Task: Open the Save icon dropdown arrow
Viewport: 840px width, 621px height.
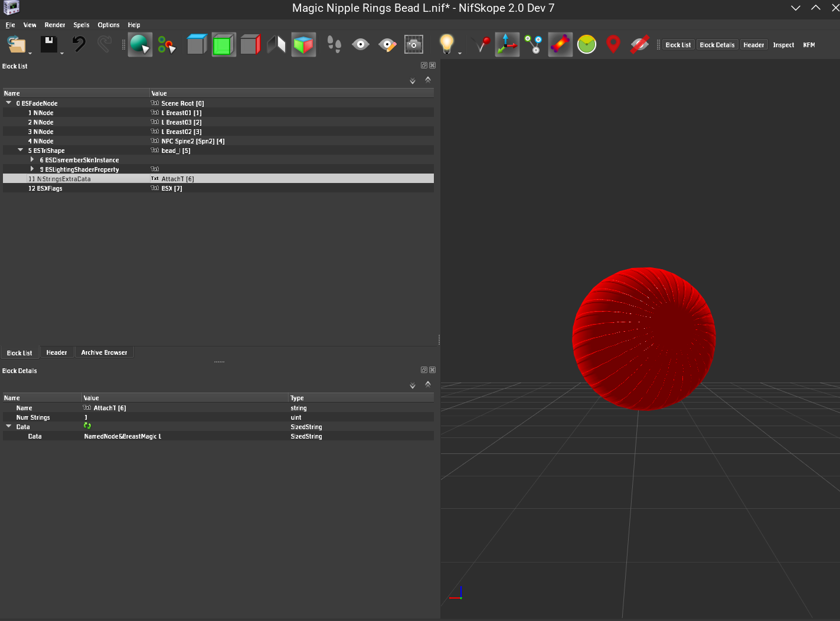Action: tap(61, 54)
